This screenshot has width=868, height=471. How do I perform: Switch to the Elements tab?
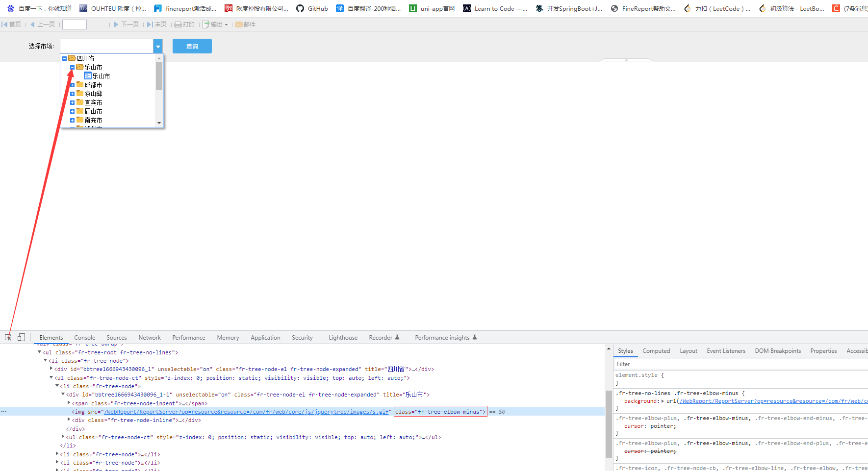point(51,338)
